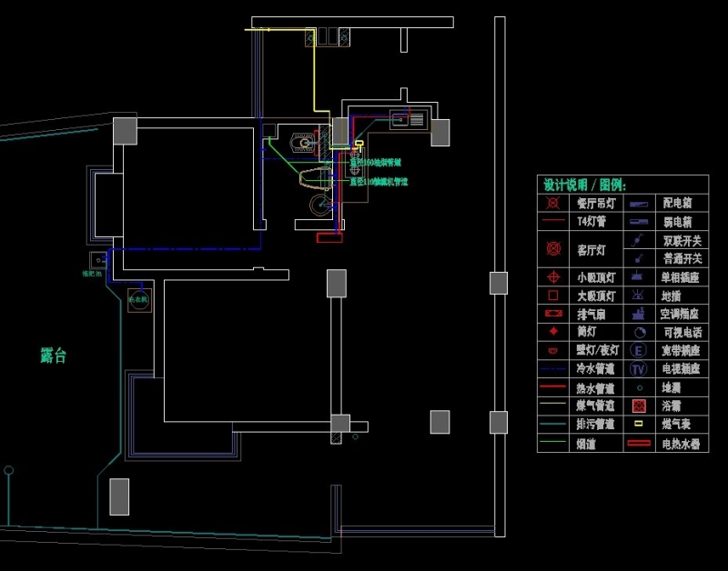Select the 客厅灯 living room light symbol
This screenshot has height=571, width=728.
tap(551, 247)
